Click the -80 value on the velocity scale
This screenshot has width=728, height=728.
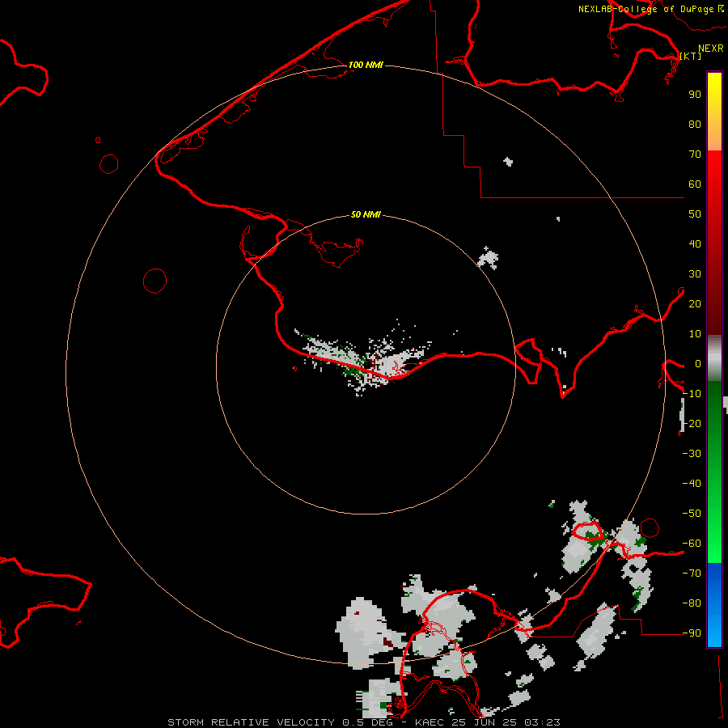[692, 603]
